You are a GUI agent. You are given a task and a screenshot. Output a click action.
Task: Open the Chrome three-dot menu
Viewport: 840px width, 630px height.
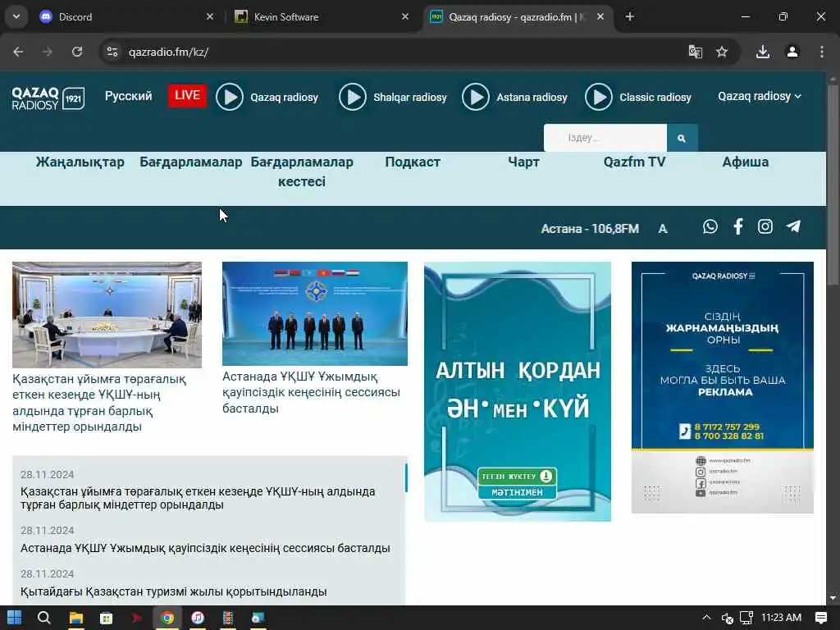coord(822,52)
